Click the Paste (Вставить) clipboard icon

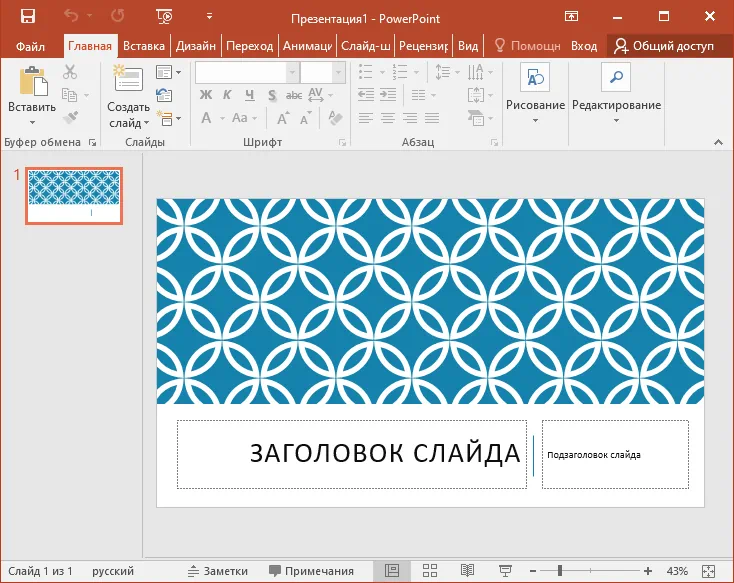point(32,82)
